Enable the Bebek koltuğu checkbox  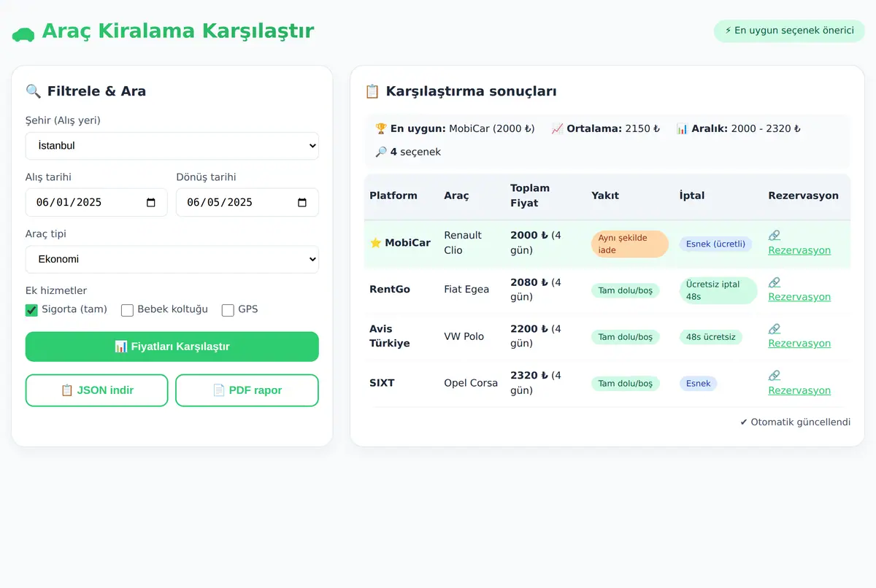tap(127, 310)
